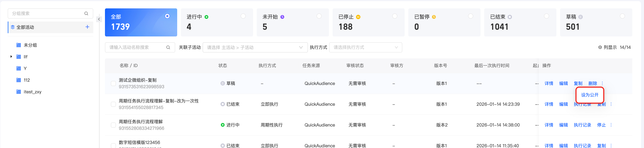Click the 最后一次执行时间 column header
The image size is (644, 148).
492,66
